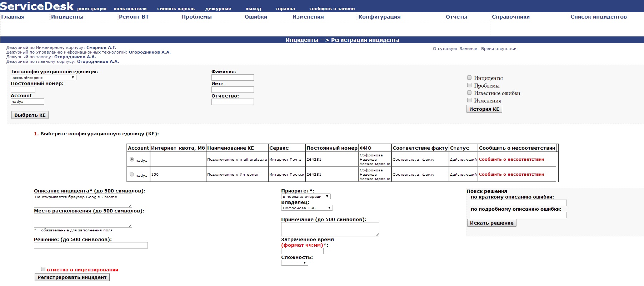The width and height of the screenshot is (644, 286).
Task: Click the Искать решение button
Action: (492, 223)
